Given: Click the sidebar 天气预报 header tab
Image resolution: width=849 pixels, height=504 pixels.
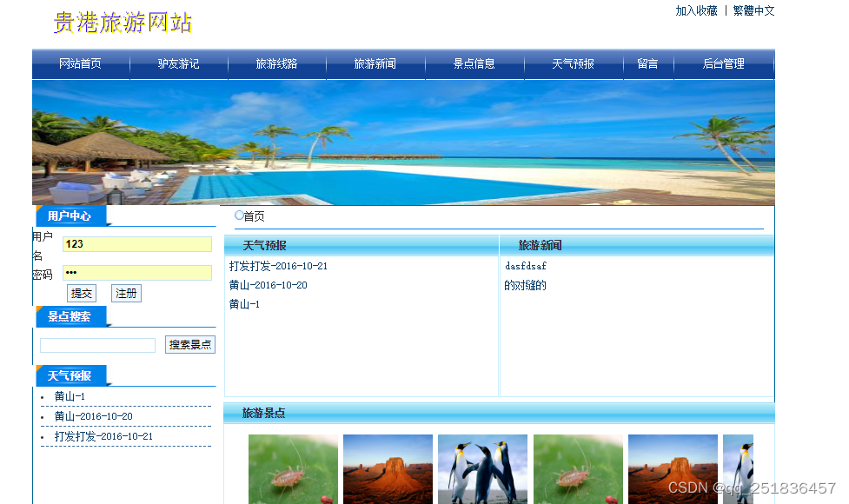Looking at the screenshot, I should [x=70, y=375].
